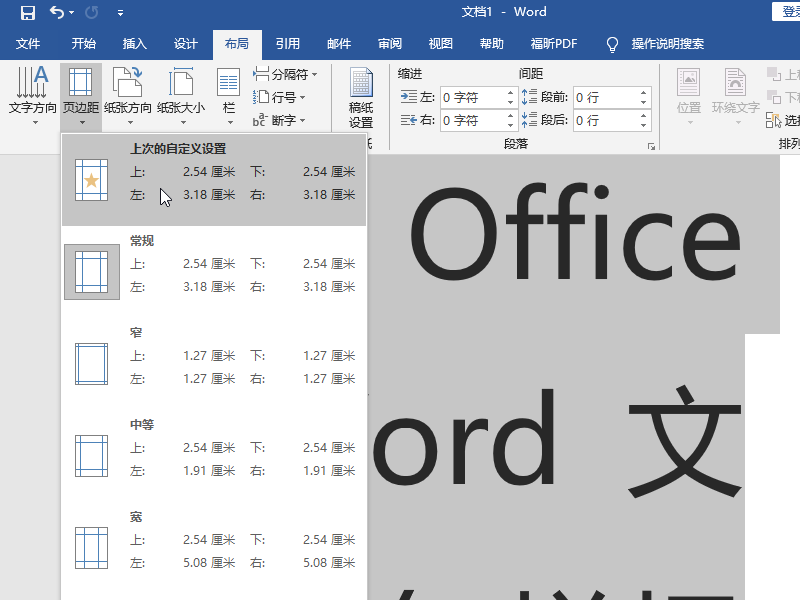Click the 位置 position button

[689, 96]
